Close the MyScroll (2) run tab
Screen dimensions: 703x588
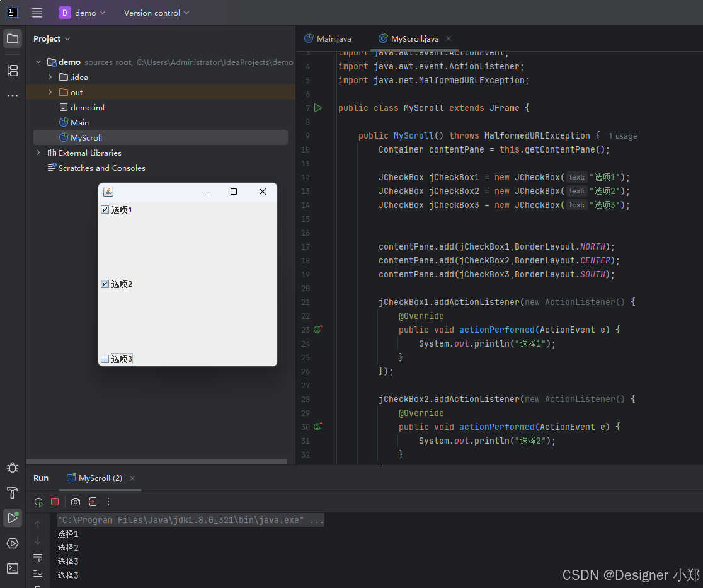(132, 478)
